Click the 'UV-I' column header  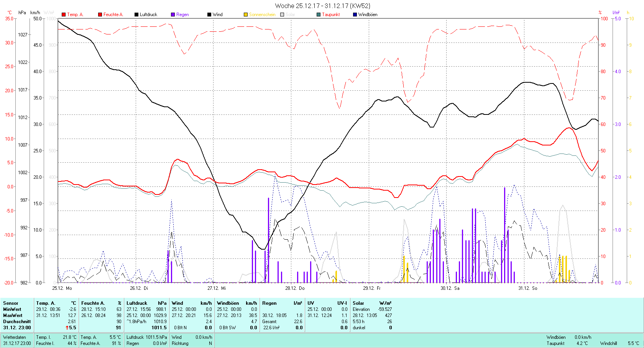(x=342, y=303)
